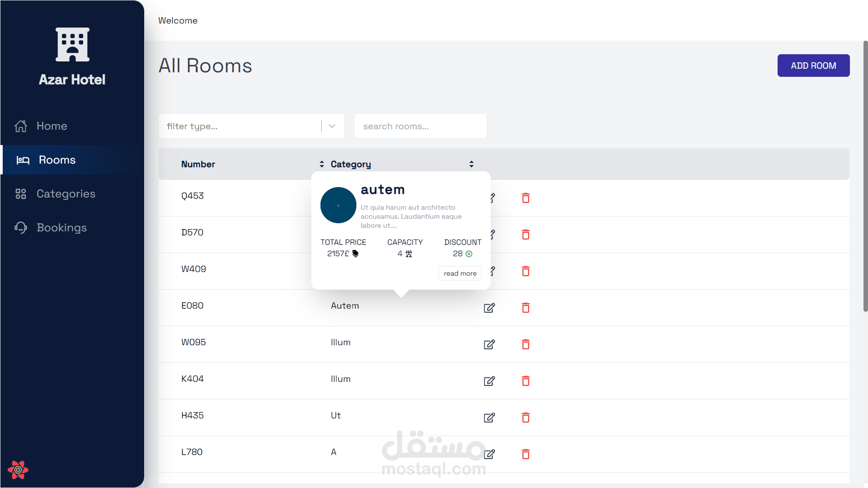The width and height of the screenshot is (868, 488).
Task: Delete room D570 with trash icon
Action: point(525,235)
